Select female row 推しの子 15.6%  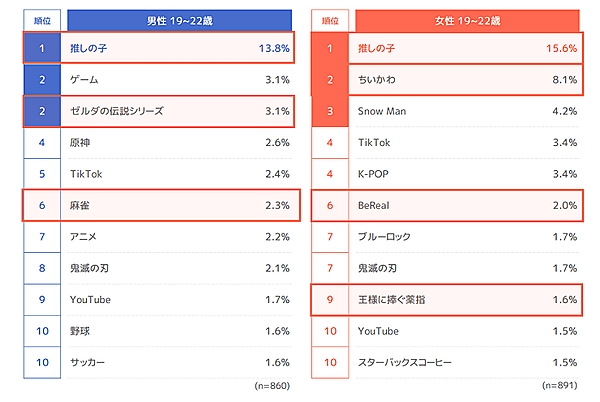(x=467, y=47)
